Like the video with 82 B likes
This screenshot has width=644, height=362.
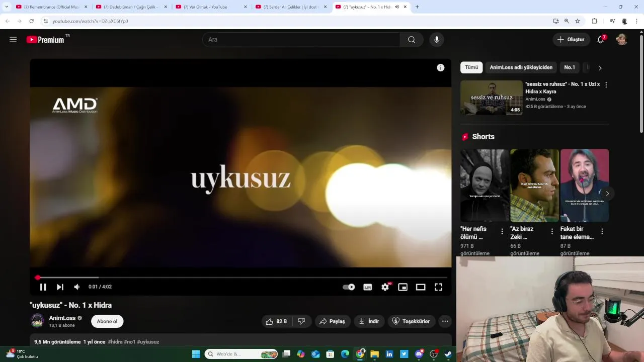coord(276,321)
